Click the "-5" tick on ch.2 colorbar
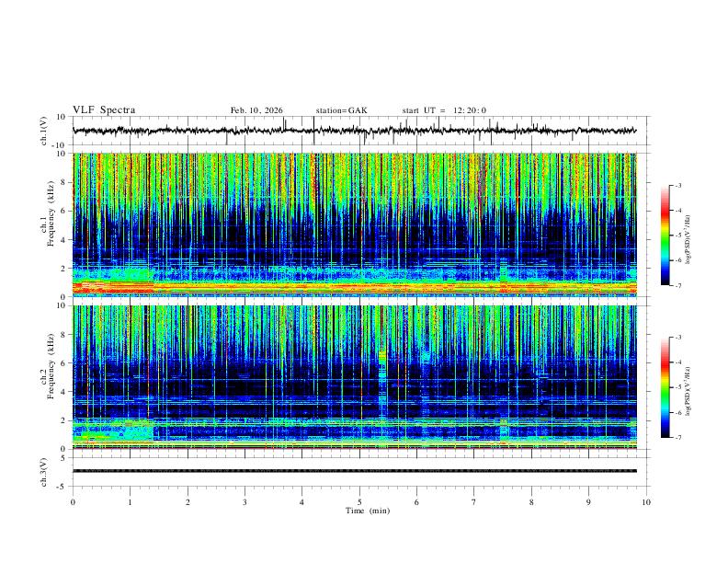 click(x=677, y=387)
